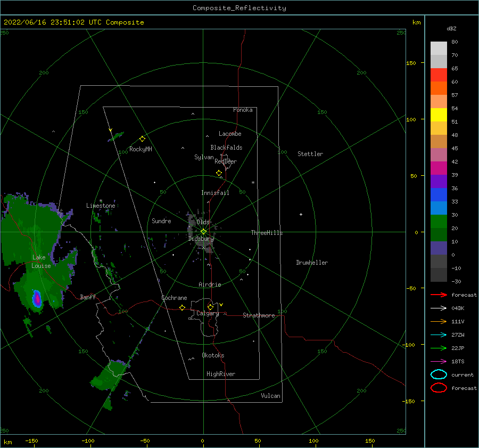Click the Didsbury label
Screen dimensions: 479x448
point(201,239)
